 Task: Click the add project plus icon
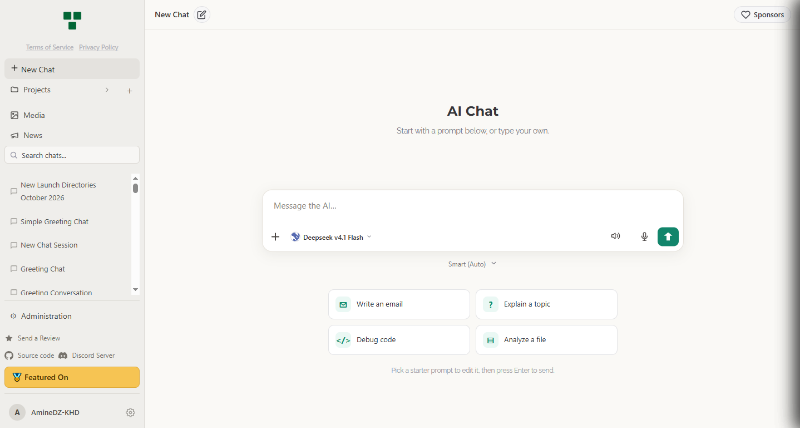pos(130,91)
